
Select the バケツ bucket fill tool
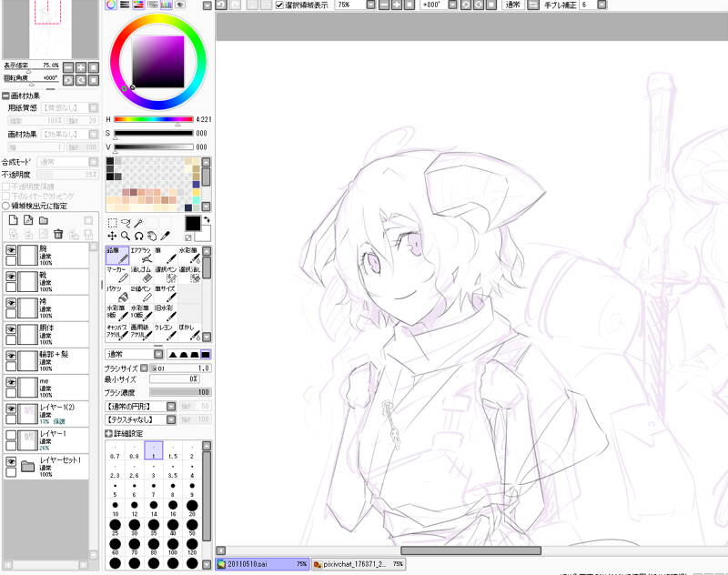tap(117, 294)
